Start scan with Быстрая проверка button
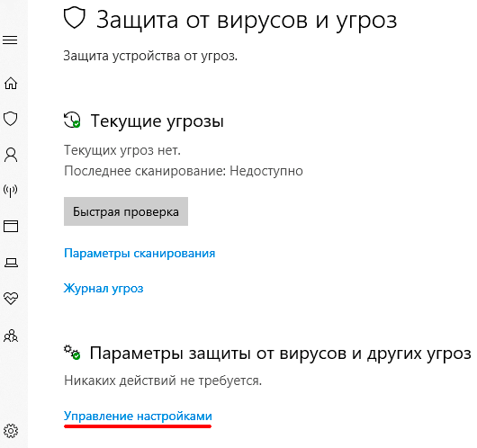 (x=126, y=211)
